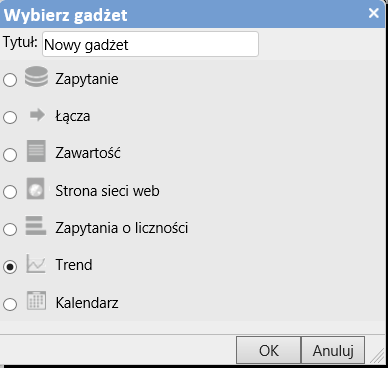This screenshot has height=368, width=388.
Task: Select the Łącza radio button
Action: tap(10, 117)
